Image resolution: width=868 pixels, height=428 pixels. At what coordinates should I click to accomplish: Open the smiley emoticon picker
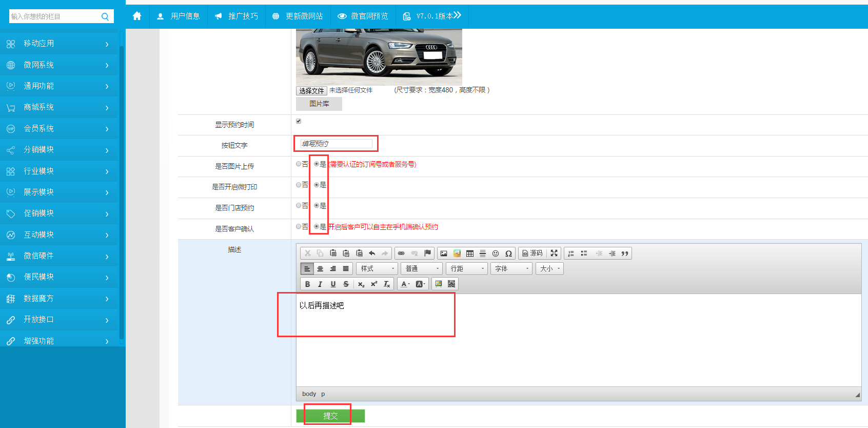[x=496, y=254]
